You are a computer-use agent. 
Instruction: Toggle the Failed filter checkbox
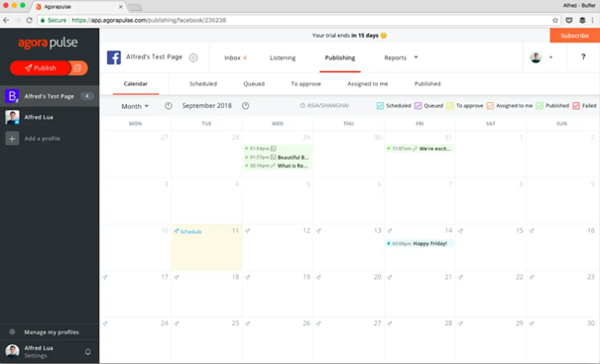(576, 106)
